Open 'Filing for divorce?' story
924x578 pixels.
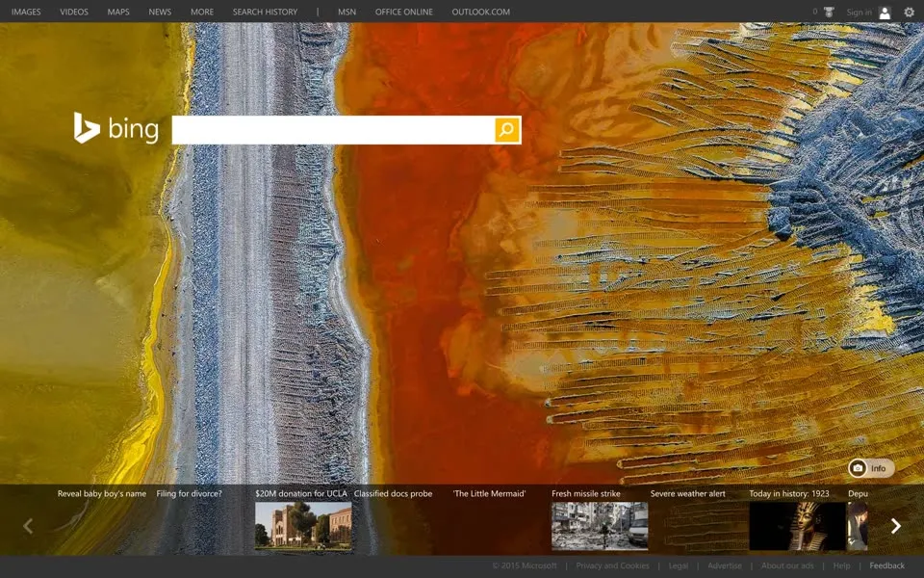(190, 493)
